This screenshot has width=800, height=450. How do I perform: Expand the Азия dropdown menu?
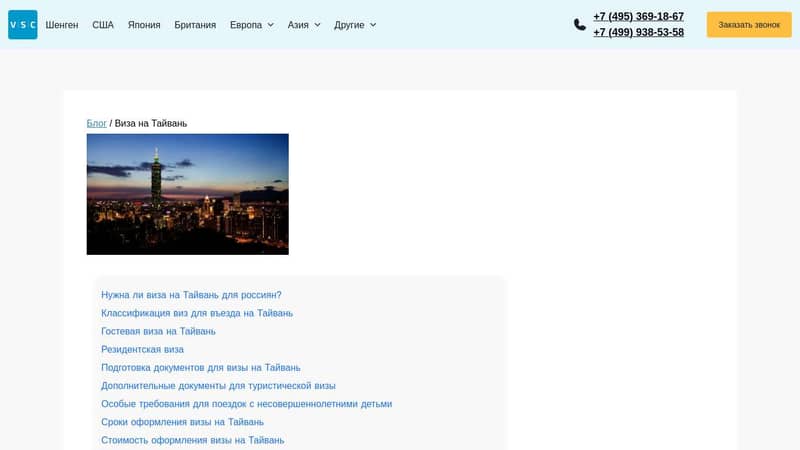click(x=304, y=25)
